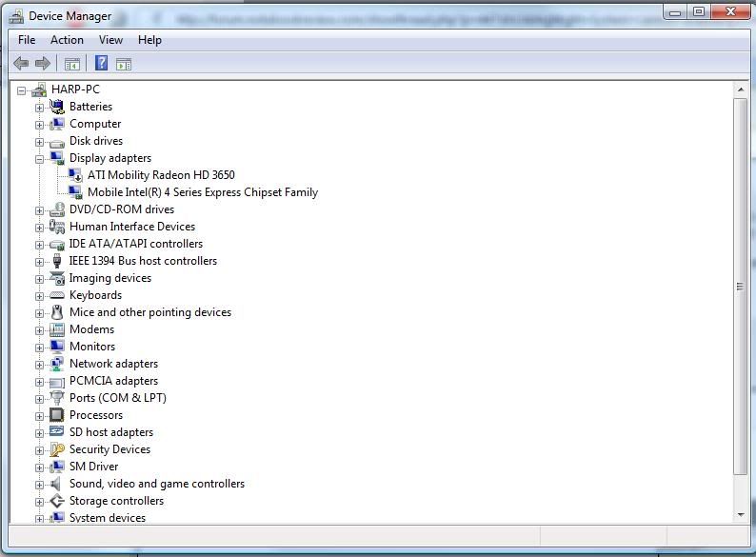Expand the IDE ATA/ATAPI controllers node

[x=40, y=245]
